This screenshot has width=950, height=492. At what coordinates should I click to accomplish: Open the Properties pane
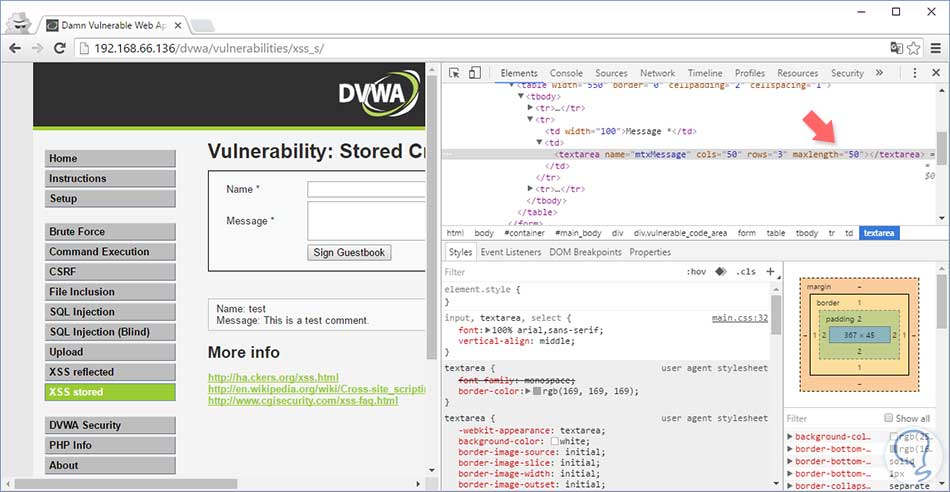650,252
